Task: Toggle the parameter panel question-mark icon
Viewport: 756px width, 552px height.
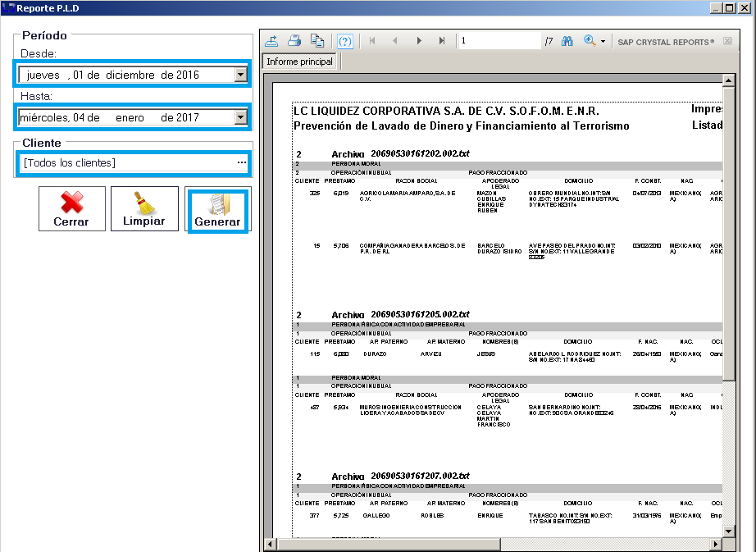Action: (344, 42)
